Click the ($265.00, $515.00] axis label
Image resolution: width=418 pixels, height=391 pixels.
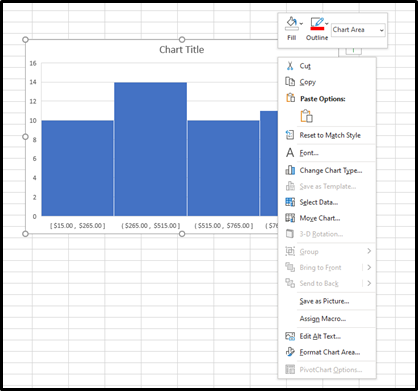point(150,226)
